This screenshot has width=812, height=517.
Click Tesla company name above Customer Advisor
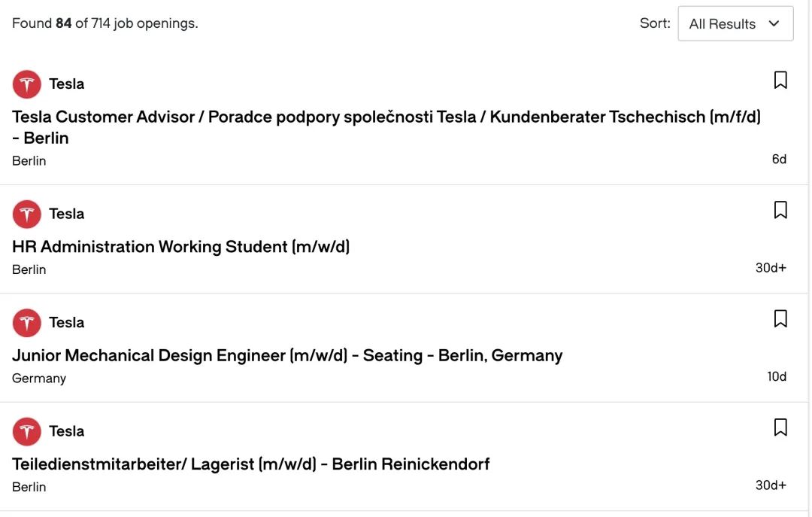click(x=67, y=84)
